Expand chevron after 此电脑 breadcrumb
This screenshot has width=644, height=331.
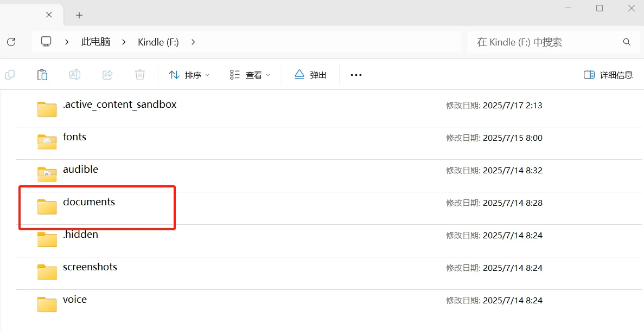[x=124, y=42]
